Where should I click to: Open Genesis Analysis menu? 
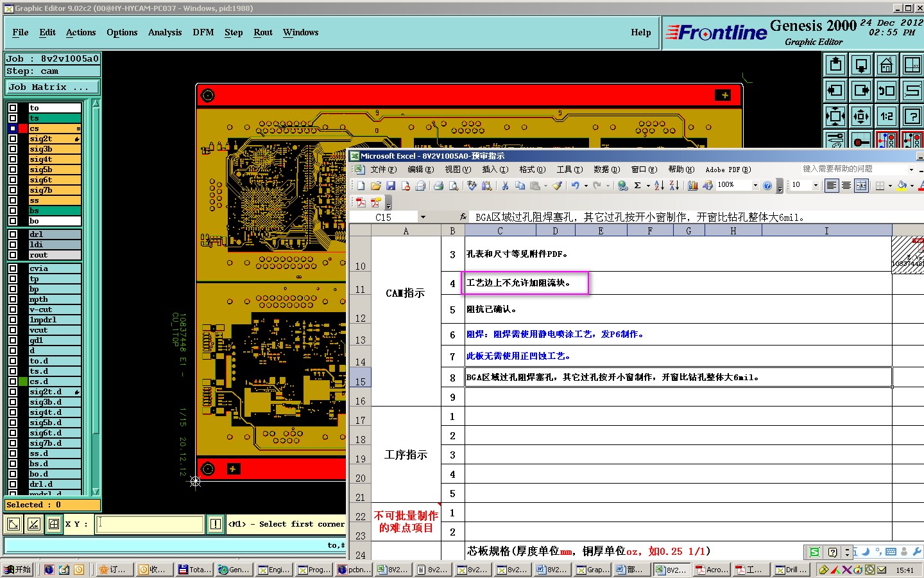[165, 33]
